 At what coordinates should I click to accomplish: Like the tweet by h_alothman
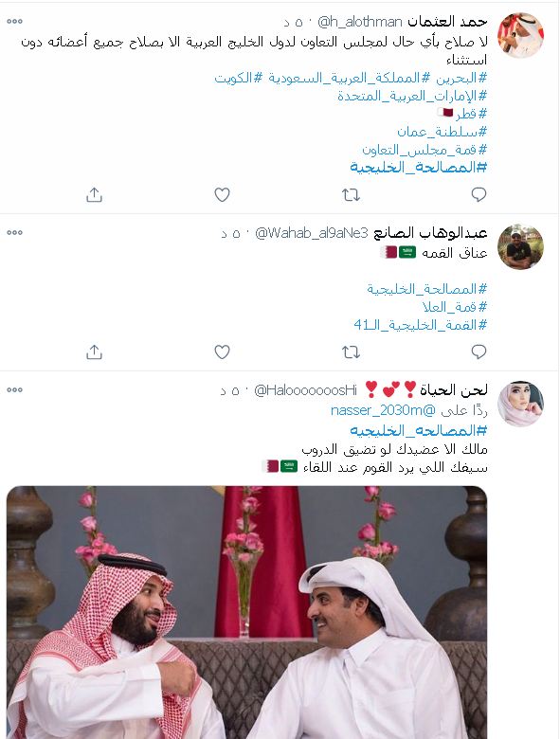pyautogui.click(x=222, y=194)
